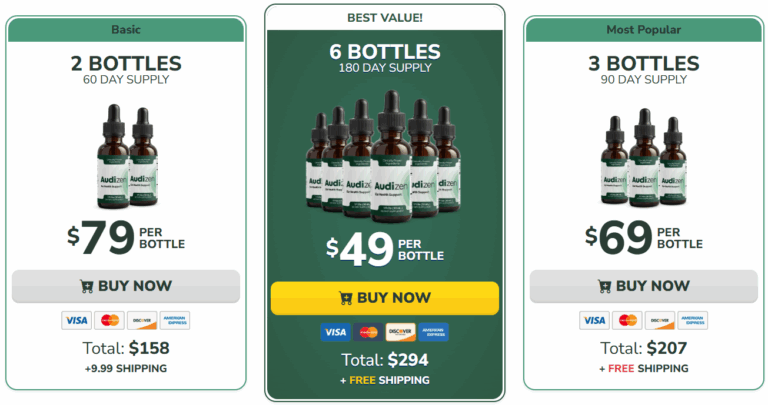Click Mastercard icon in Best Value package
768x405 pixels.
tap(368, 332)
